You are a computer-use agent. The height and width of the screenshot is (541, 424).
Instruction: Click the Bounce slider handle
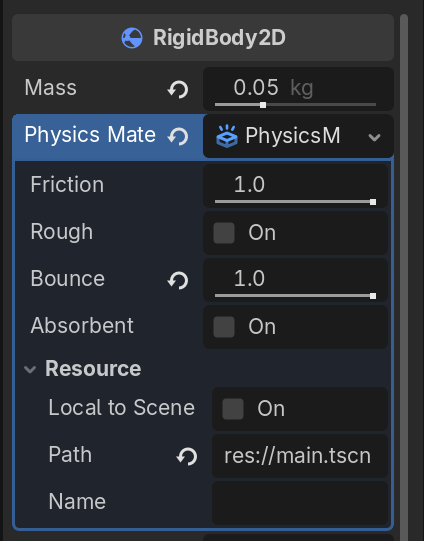tap(373, 296)
